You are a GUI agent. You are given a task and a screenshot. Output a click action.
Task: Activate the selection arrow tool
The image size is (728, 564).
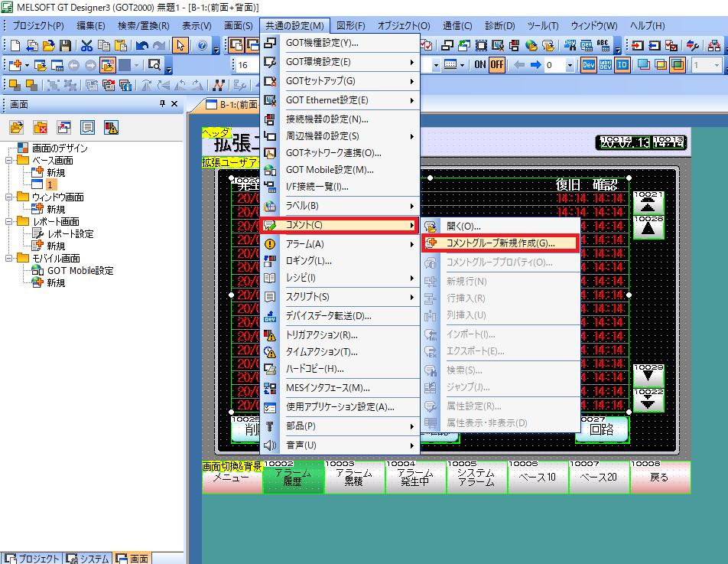tap(180, 45)
